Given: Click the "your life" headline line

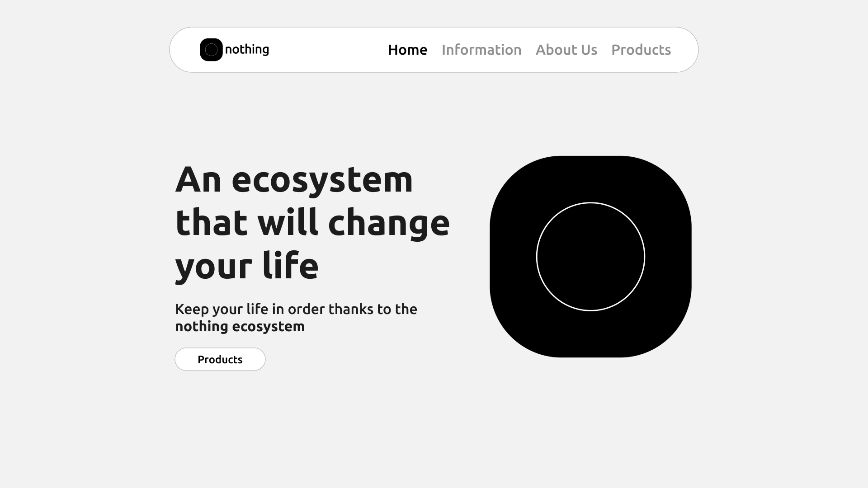Looking at the screenshot, I should click(247, 266).
